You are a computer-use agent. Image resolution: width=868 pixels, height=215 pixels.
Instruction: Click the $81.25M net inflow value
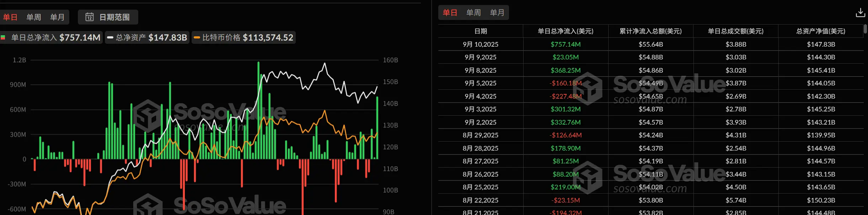[566, 161]
